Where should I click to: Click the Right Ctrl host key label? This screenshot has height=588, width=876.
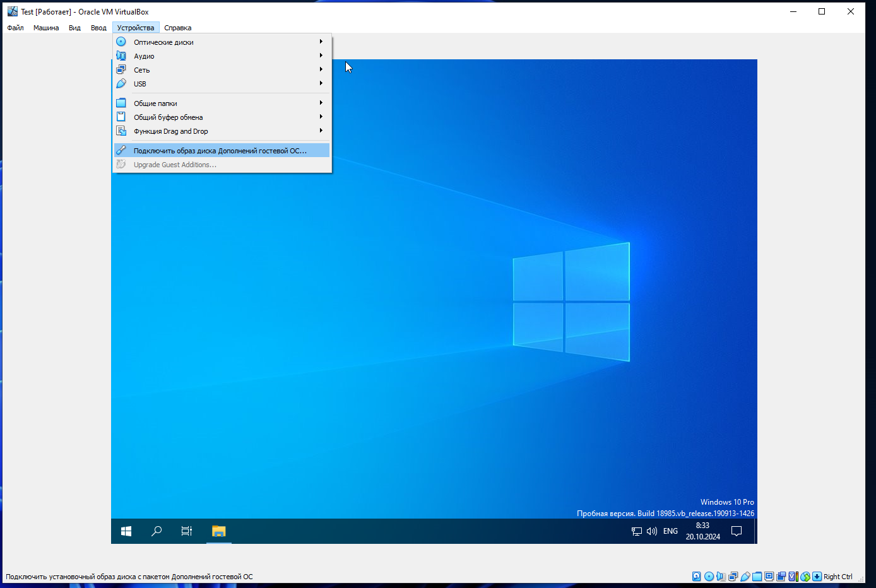tap(838, 577)
